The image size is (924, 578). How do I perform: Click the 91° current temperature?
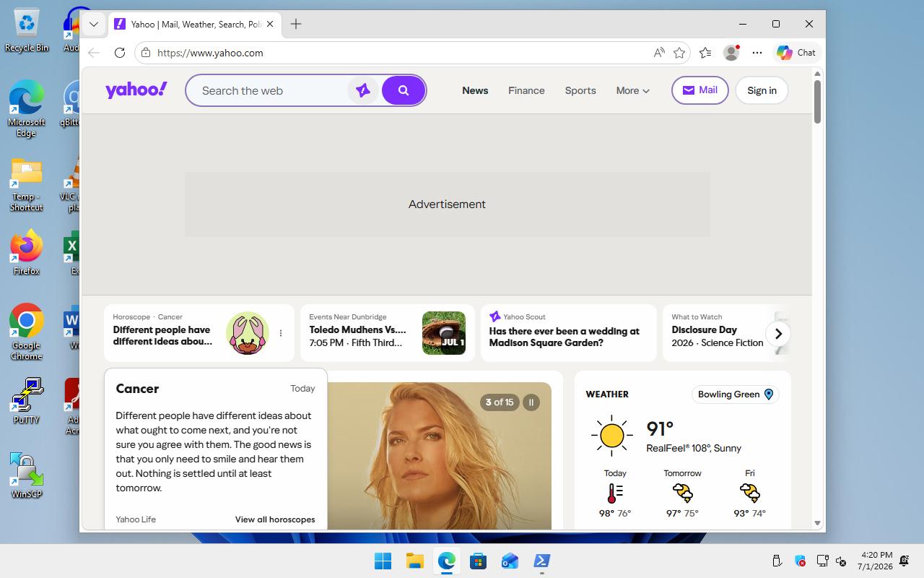[x=660, y=429]
